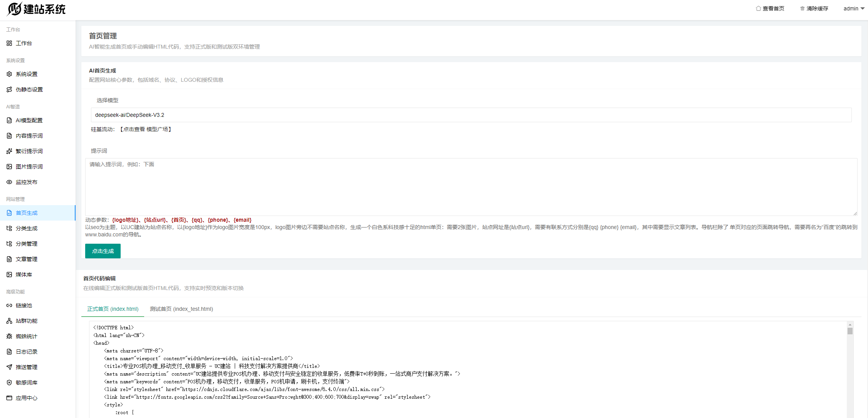The image size is (868, 418).
Task: Click the 监控发布 eye icon
Action: point(9,182)
